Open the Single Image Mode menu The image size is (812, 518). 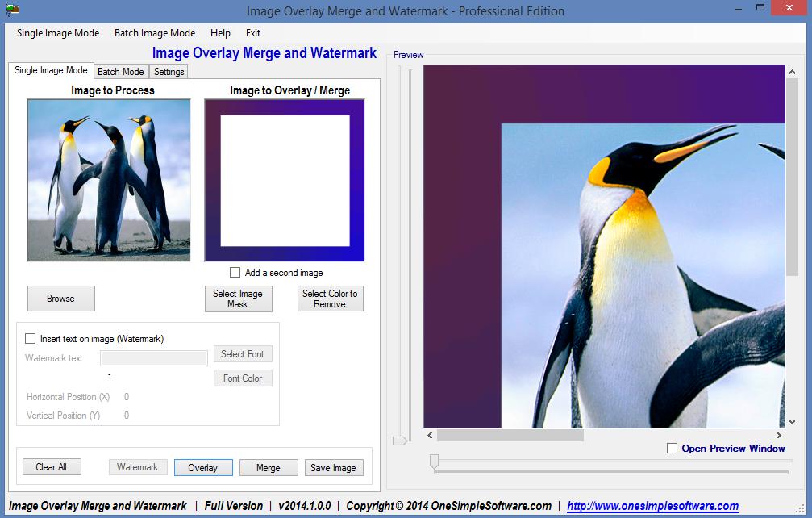click(x=58, y=33)
